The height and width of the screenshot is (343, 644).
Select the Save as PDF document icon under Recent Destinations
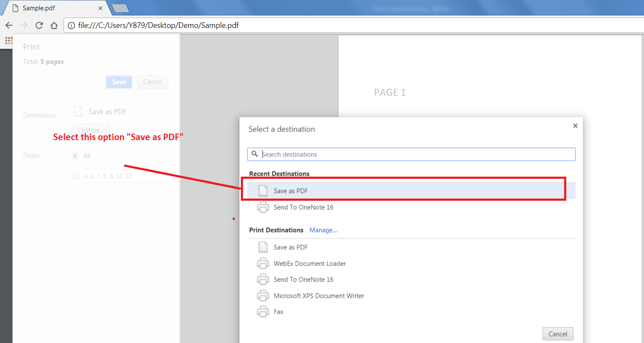pos(263,190)
